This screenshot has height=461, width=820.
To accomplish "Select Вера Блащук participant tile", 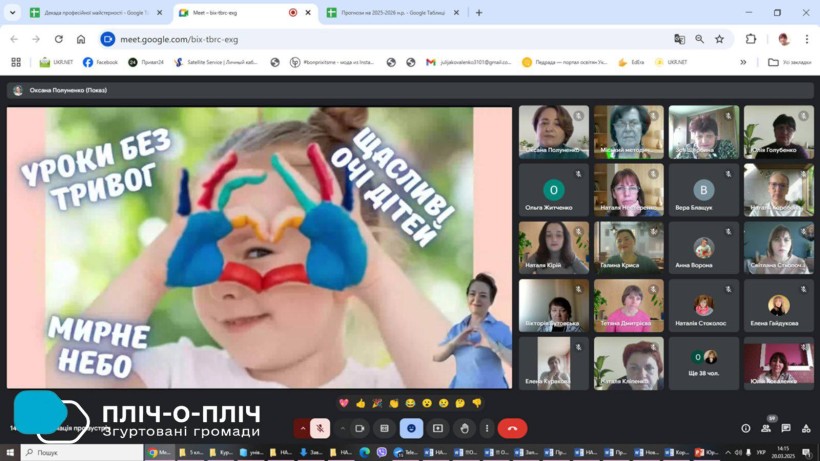I will click(x=704, y=190).
